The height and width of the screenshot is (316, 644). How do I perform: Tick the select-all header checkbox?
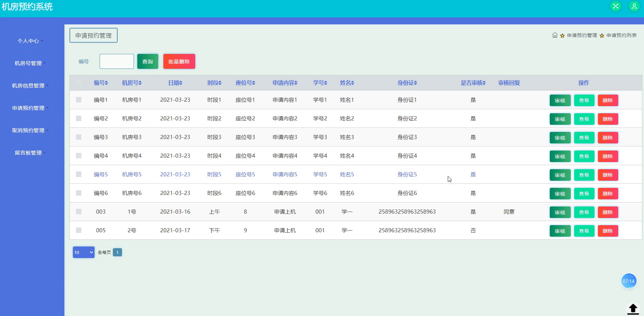click(x=79, y=83)
